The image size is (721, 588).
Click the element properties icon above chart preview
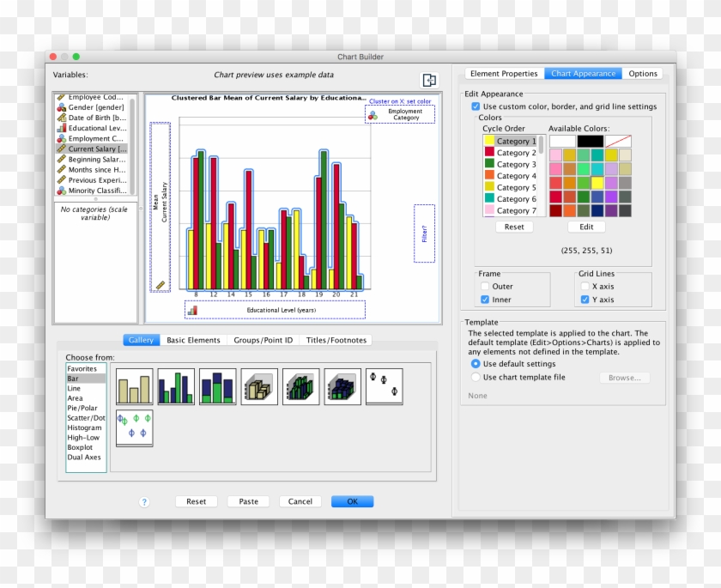click(x=429, y=78)
